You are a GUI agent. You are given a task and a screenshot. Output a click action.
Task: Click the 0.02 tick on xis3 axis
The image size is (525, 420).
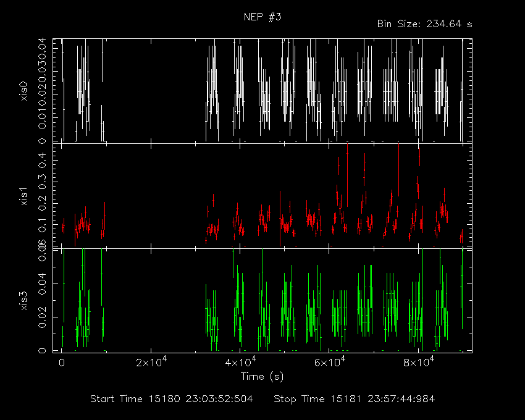(x=42, y=317)
